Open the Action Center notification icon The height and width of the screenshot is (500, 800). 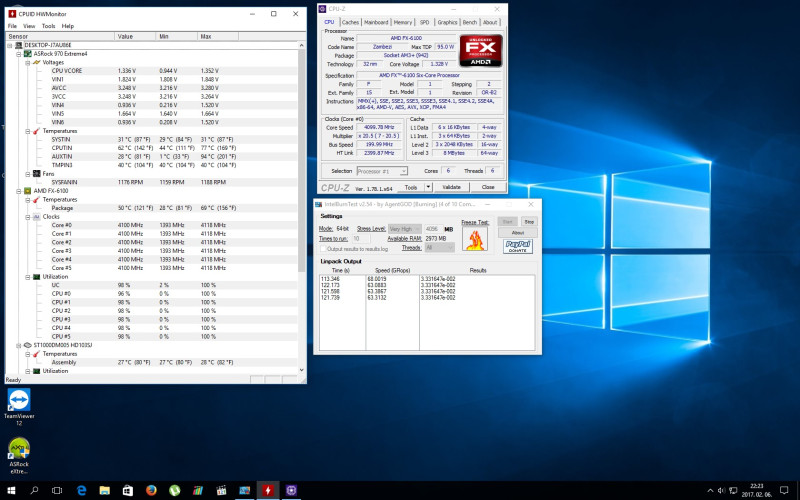click(x=784, y=491)
